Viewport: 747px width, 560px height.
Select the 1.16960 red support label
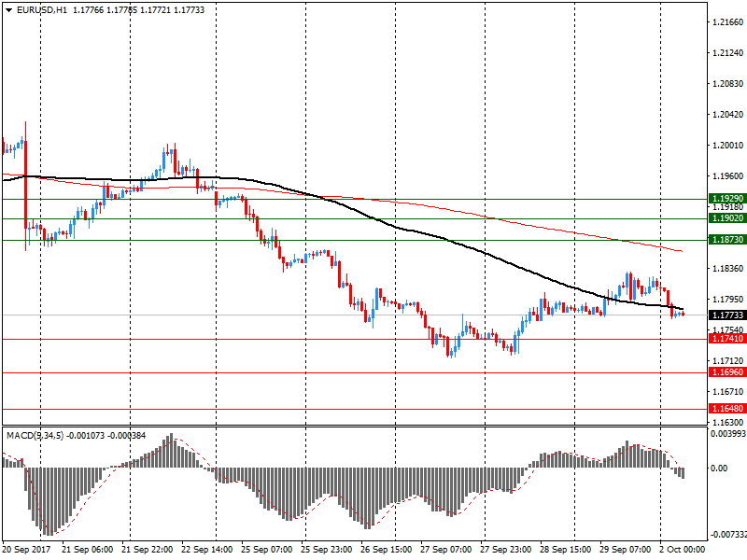tap(727, 372)
